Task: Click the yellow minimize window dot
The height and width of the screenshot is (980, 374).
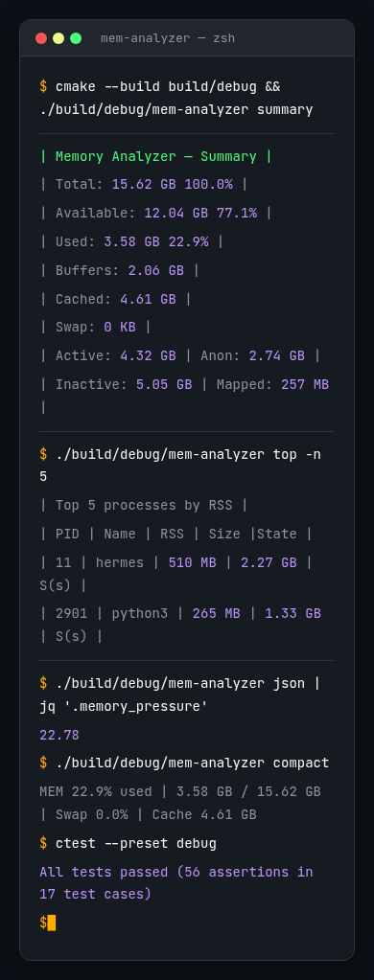Action: pos(58,38)
